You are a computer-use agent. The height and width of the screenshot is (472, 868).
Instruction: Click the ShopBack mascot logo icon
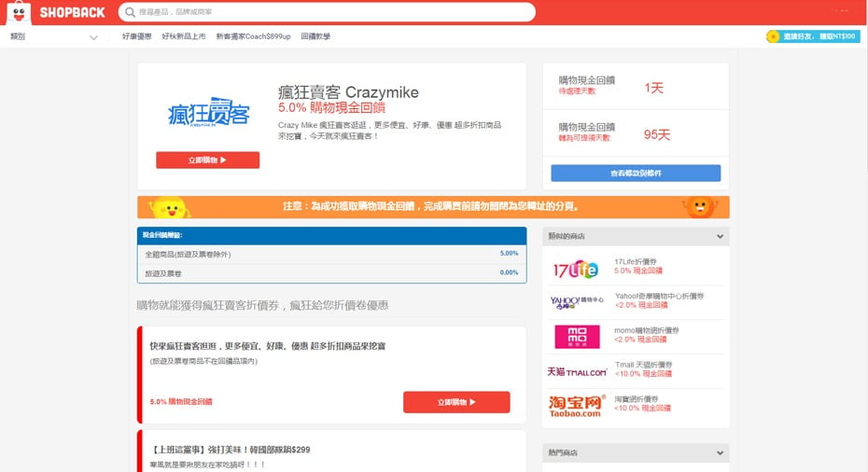coord(19,12)
